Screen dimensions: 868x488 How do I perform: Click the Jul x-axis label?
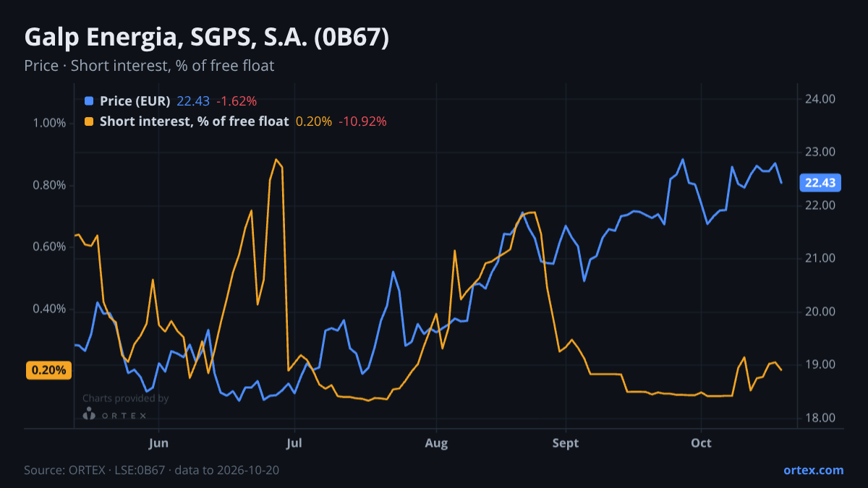point(294,443)
